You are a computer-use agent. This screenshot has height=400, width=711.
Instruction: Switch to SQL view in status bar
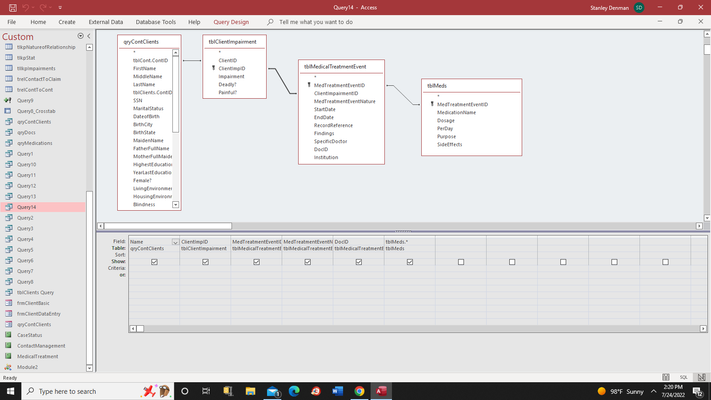tap(683, 377)
